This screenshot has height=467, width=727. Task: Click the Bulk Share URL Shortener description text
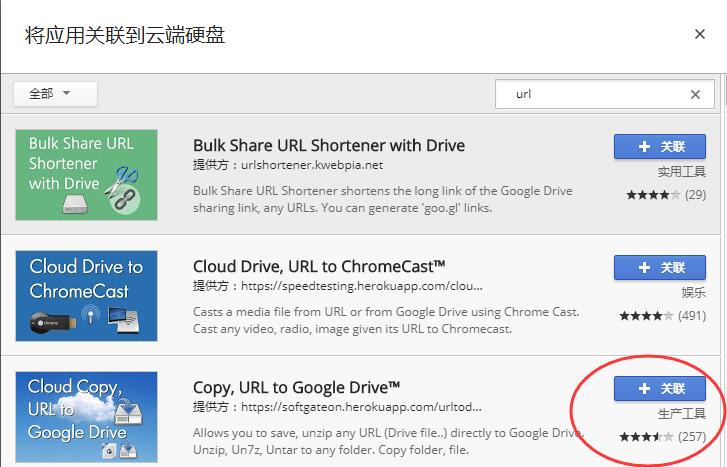383,199
